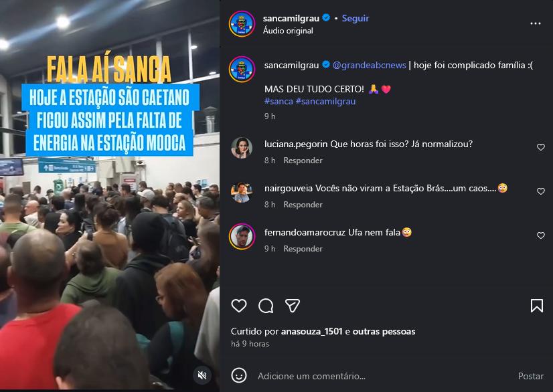Save post with bookmark icon

(x=537, y=306)
